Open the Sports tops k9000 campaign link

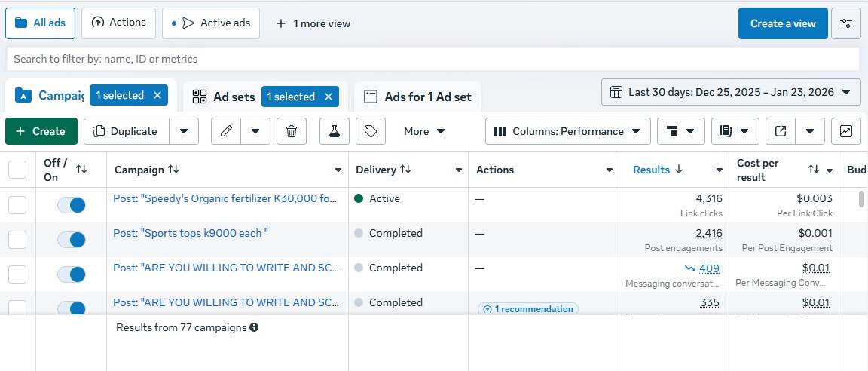point(190,233)
